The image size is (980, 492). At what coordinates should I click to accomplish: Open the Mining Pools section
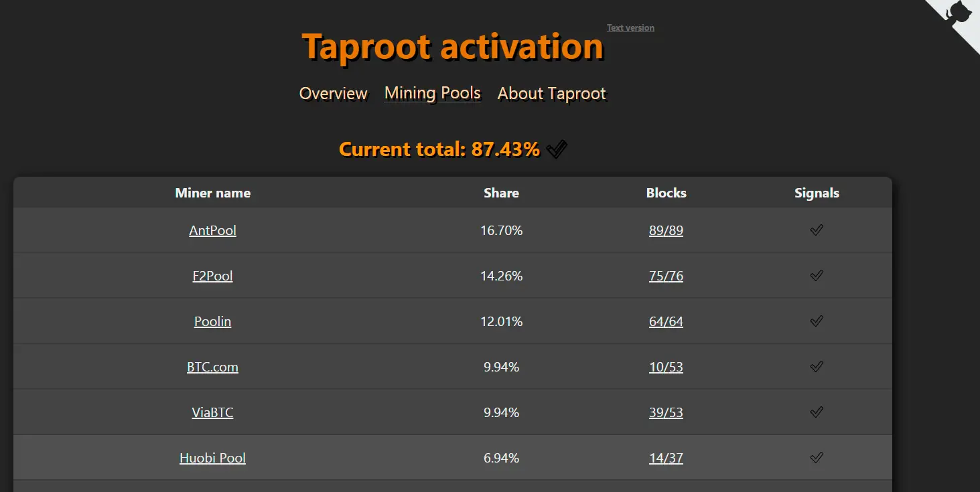point(432,93)
